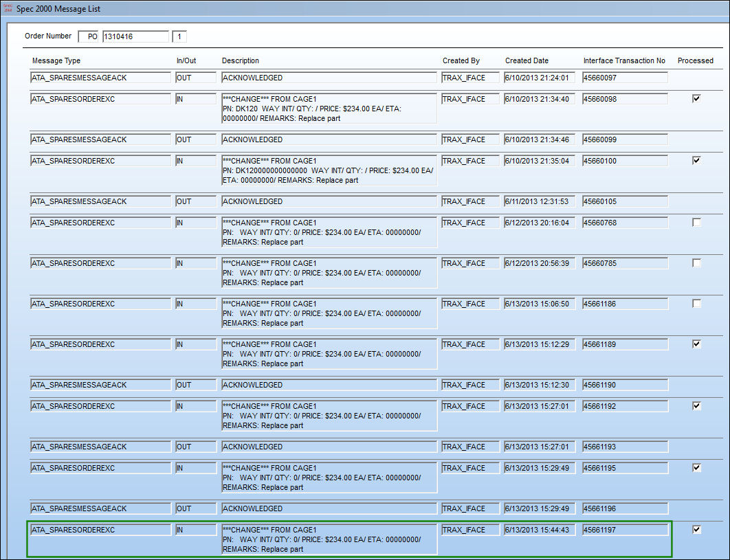Viewport: 730px width, 560px height.
Task: Click the Interface Transaction No header
Action: tap(624, 60)
